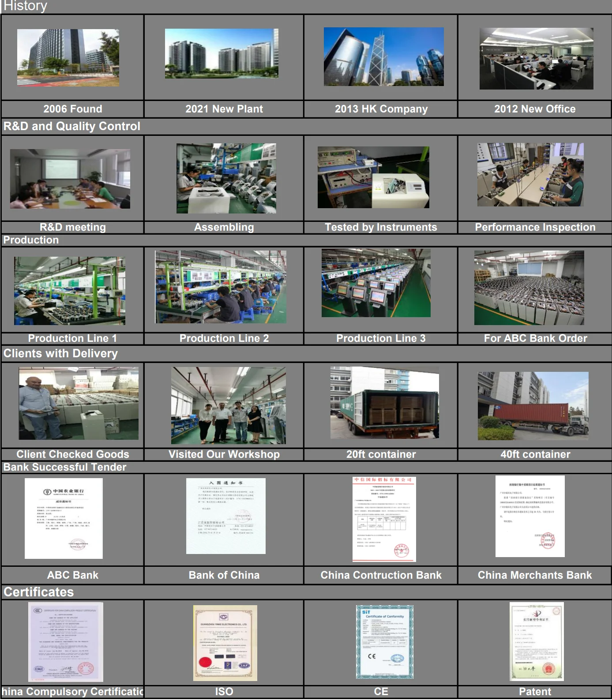612x700 pixels.
Task: Select the Assembling workshop photo
Action: pos(226,178)
